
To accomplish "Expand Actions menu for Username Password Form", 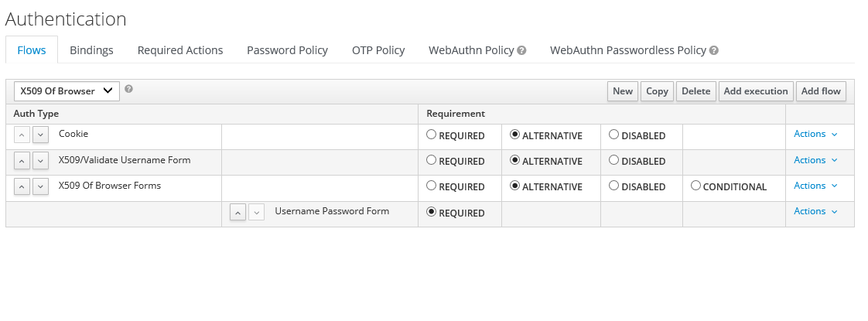I will point(815,211).
